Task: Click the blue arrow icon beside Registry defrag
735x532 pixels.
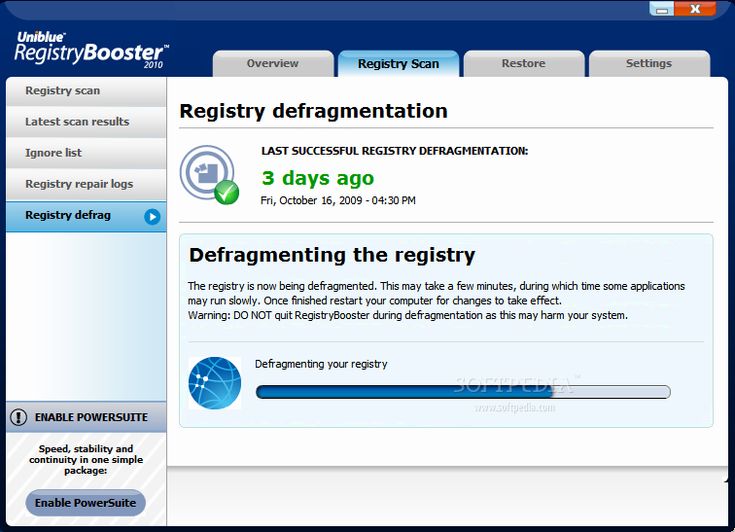Action: (152, 217)
